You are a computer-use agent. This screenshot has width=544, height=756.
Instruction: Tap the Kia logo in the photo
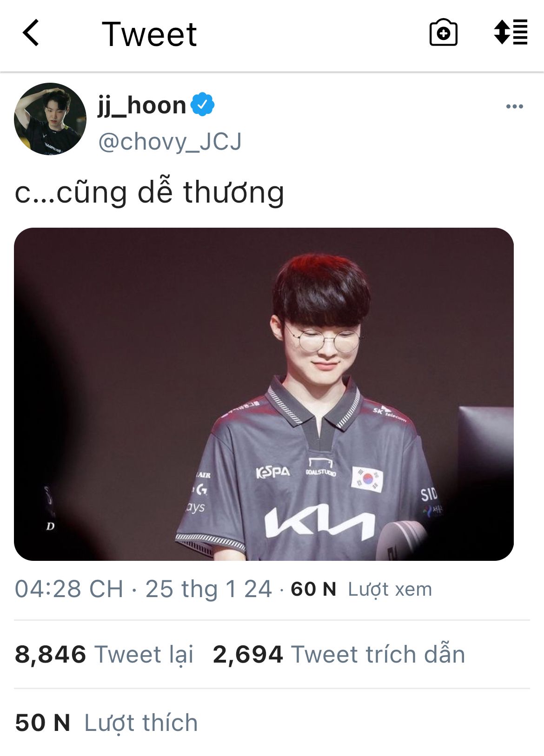pyautogui.click(x=320, y=523)
